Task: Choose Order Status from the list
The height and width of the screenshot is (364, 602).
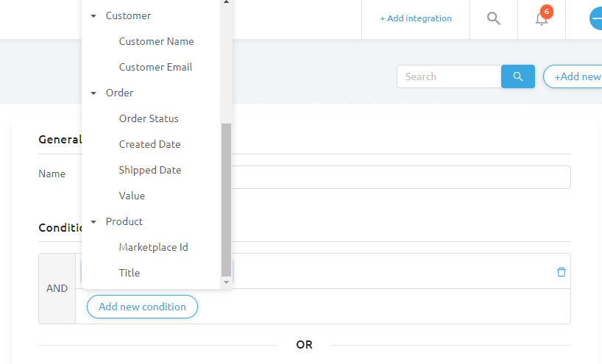Action: (x=149, y=118)
